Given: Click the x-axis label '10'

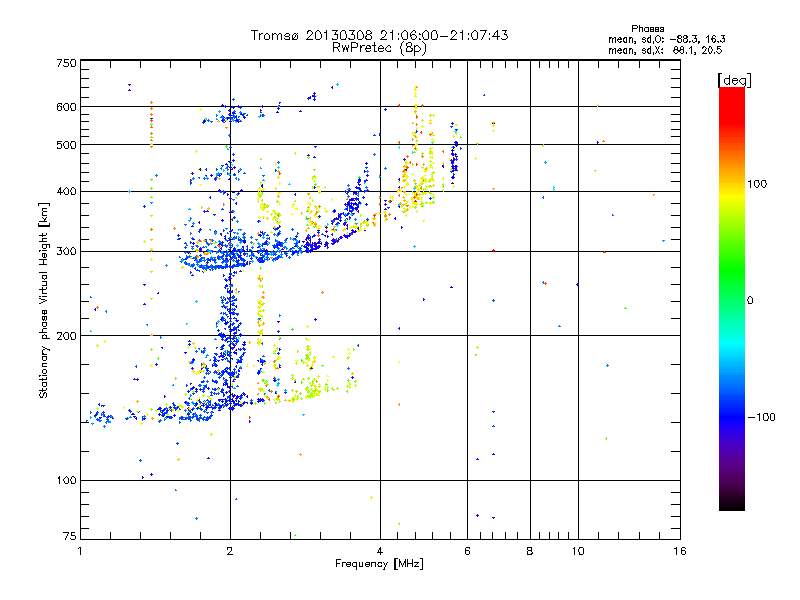Looking at the screenshot, I should click(578, 551).
